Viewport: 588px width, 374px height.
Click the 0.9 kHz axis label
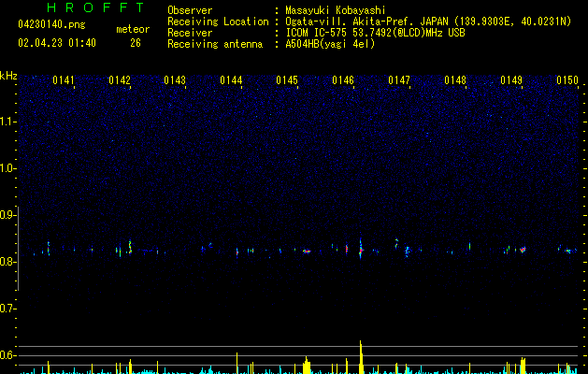pyautogui.click(x=7, y=215)
